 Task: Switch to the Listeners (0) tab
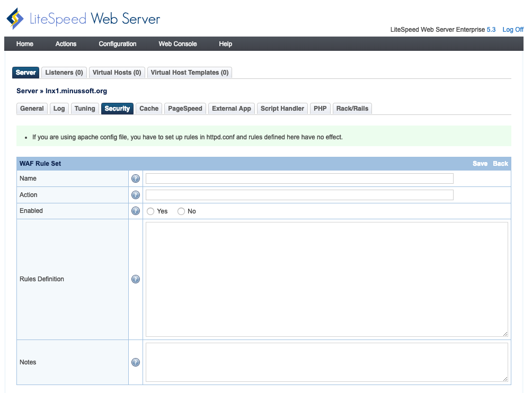coord(64,73)
